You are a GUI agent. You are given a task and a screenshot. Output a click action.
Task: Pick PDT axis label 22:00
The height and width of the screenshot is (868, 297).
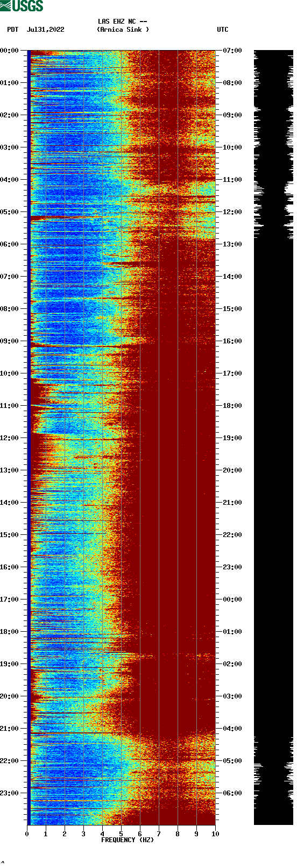10,761
